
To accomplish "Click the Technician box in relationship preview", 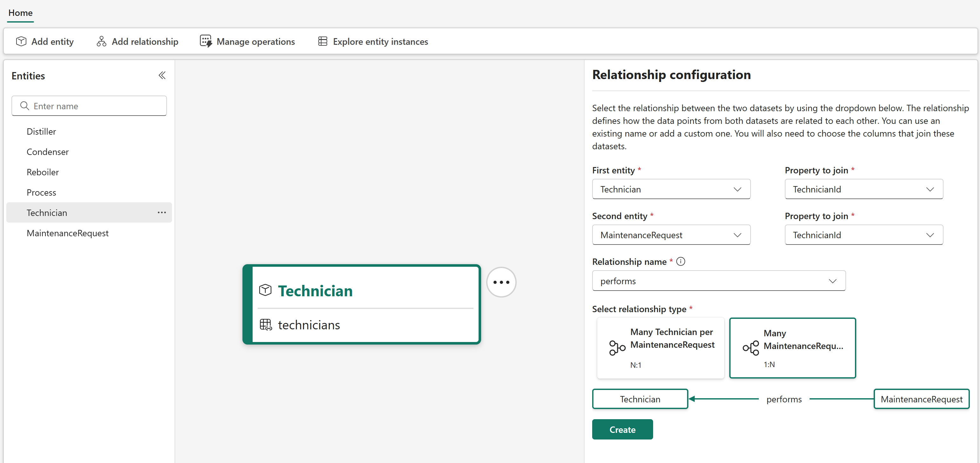I will tap(640, 399).
